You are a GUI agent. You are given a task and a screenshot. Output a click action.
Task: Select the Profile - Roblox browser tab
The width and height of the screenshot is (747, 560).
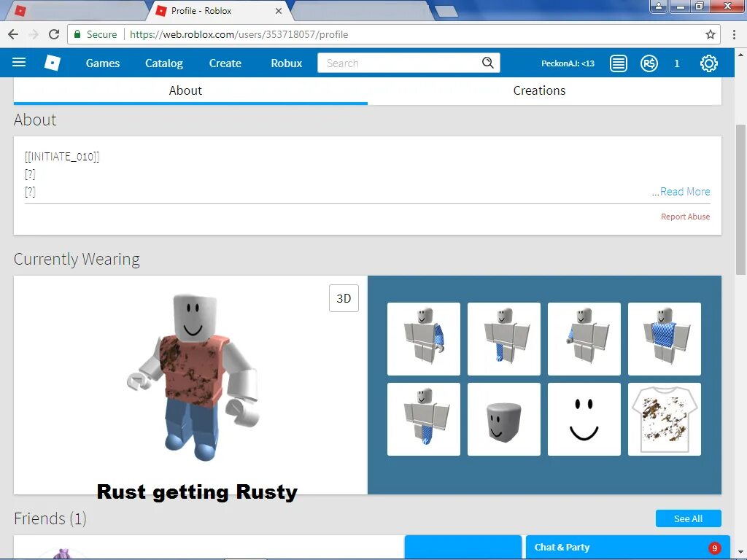(218, 10)
